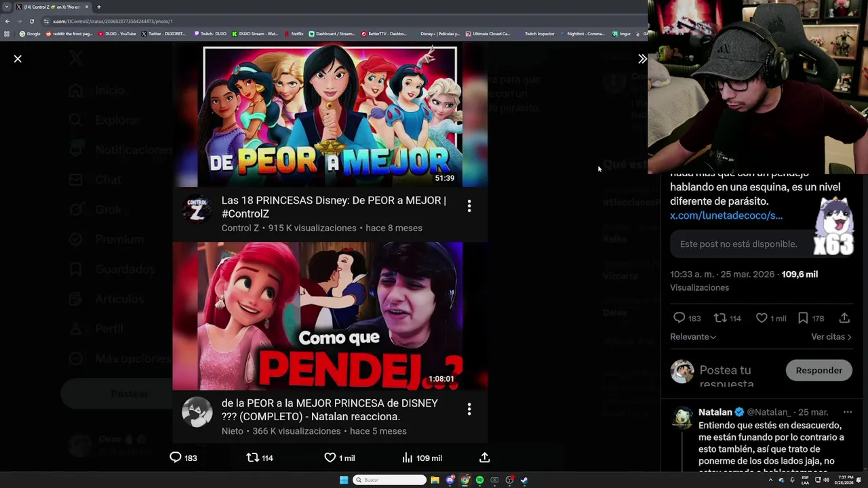Viewport: 868px width, 488px height.
Task: Open the Twitch- DUXO bookmark
Action: (x=210, y=34)
